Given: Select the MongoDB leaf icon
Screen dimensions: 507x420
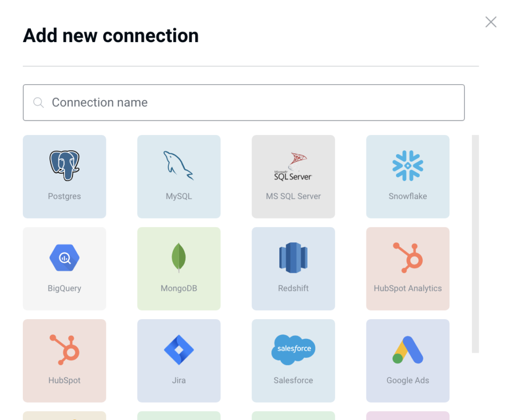Looking at the screenshot, I should click(178, 258).
